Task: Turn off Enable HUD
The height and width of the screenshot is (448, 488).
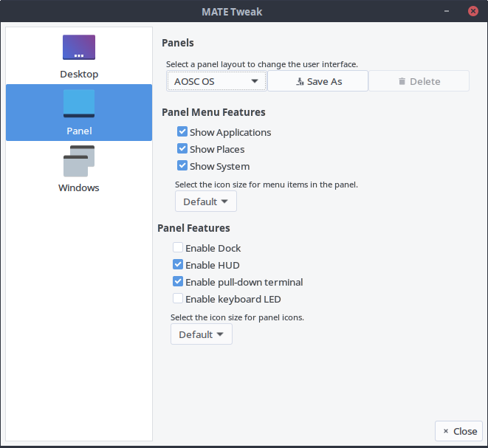Action: pos(178,265)
